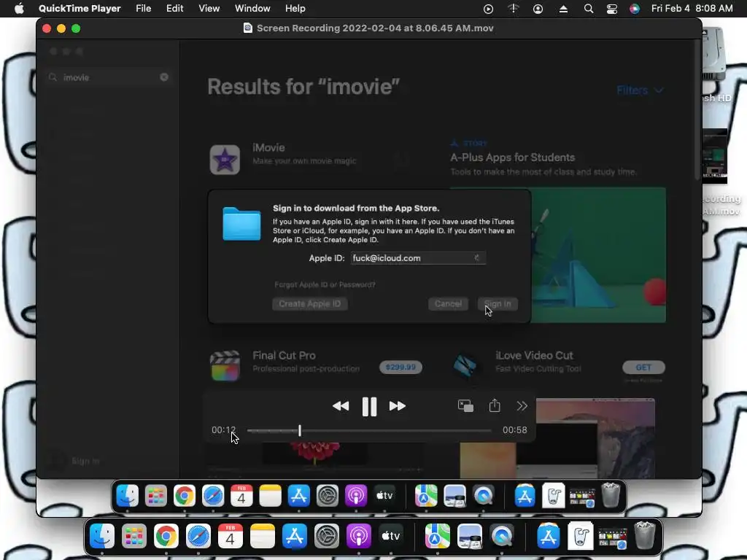Activate Siri from the menu bar
Screen dimensions: 747x560
coord(635,9)
